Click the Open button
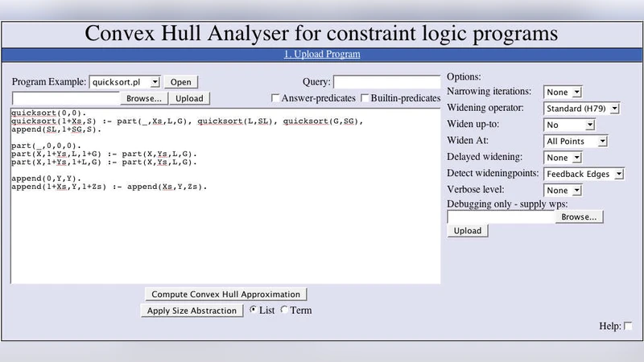The image size is (644, 362). point(181,82)
